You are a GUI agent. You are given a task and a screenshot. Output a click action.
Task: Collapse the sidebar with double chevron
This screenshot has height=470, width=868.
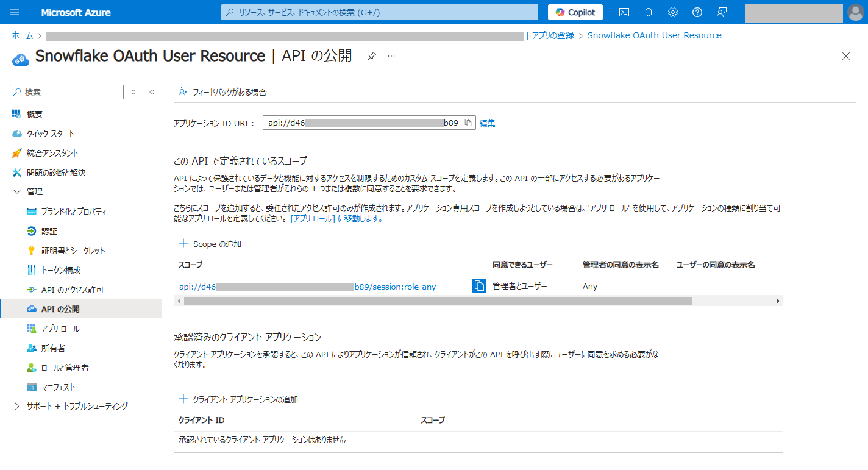pyautogui.click(x=152, y=92)
